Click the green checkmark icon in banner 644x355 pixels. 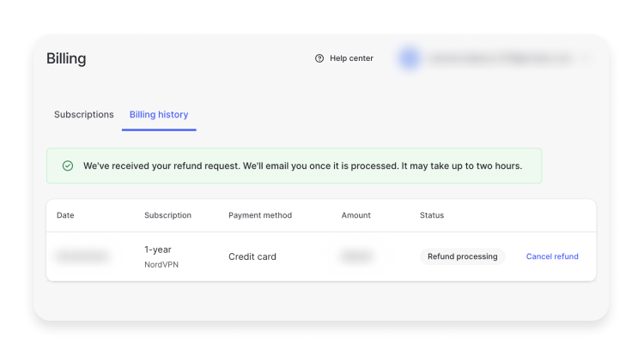click(68, 165)
